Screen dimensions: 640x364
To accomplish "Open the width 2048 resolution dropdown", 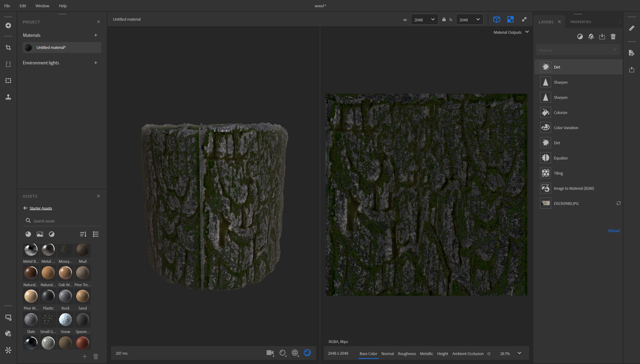I will 424,20.
